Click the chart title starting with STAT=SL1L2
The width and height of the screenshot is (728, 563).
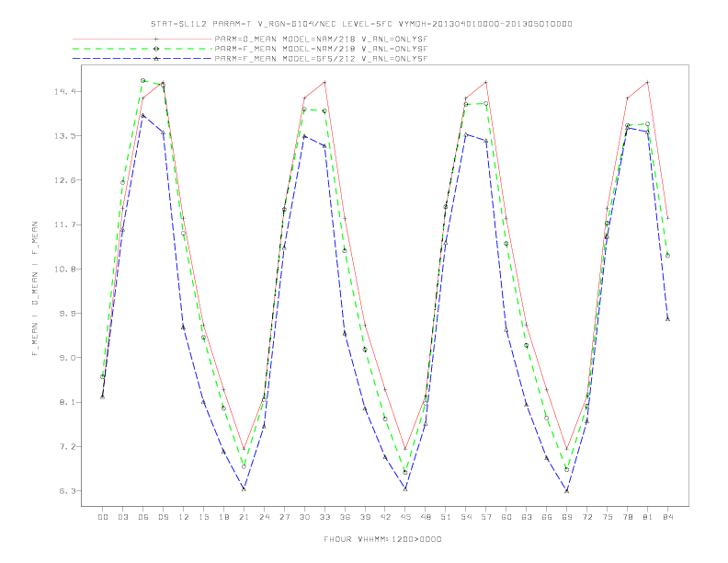point(361,24)
